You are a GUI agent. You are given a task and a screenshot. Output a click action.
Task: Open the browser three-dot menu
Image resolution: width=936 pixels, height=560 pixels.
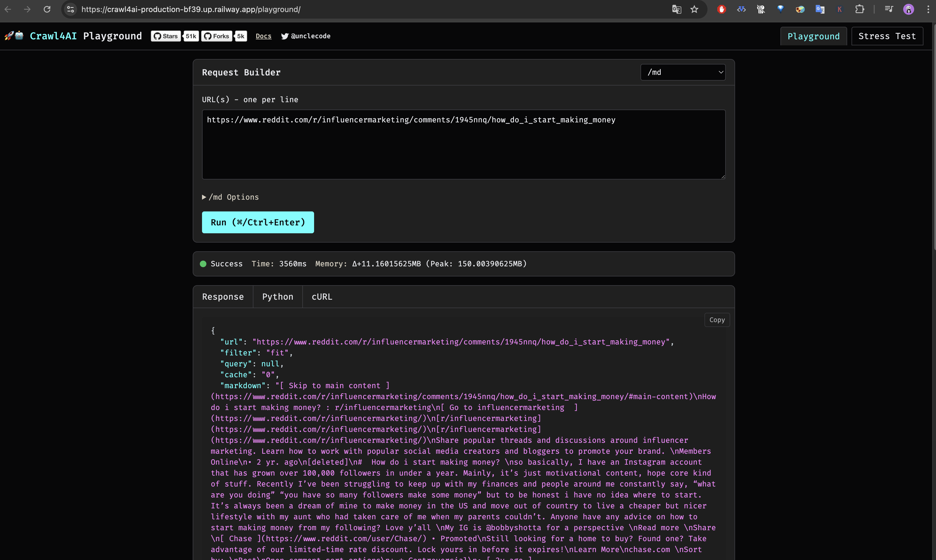[x=928, y=10]
